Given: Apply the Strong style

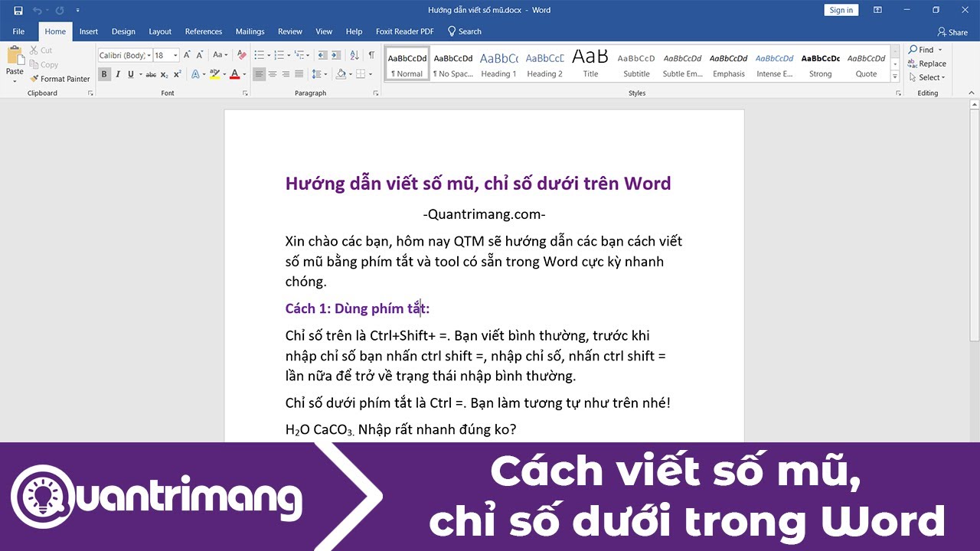Looking at the screenshot, I should pos(820,64).
